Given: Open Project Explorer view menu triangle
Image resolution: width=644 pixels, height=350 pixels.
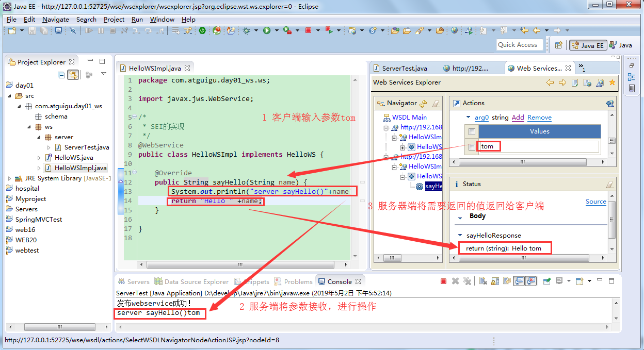Looking at the screenshot, I should [103, 75].
